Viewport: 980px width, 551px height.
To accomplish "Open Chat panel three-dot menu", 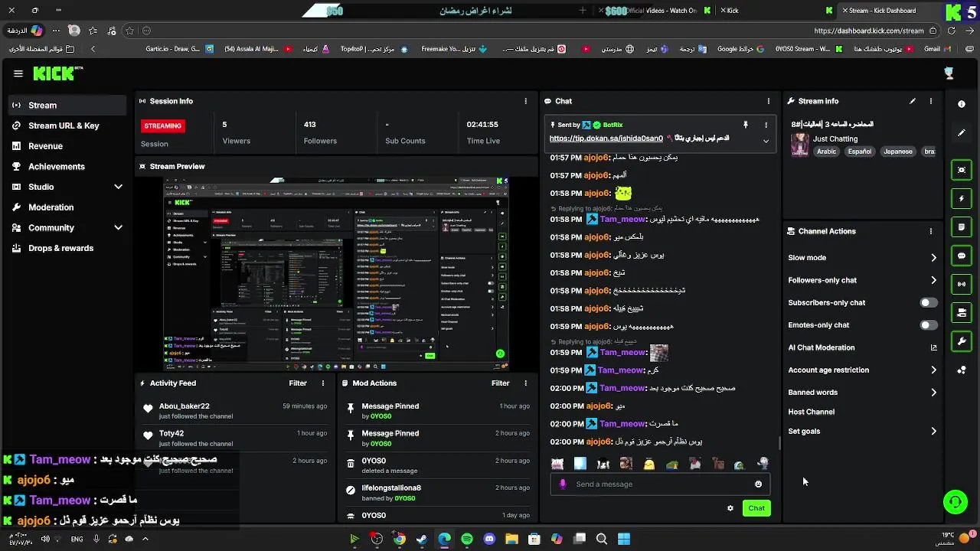I will coord(769,101).
